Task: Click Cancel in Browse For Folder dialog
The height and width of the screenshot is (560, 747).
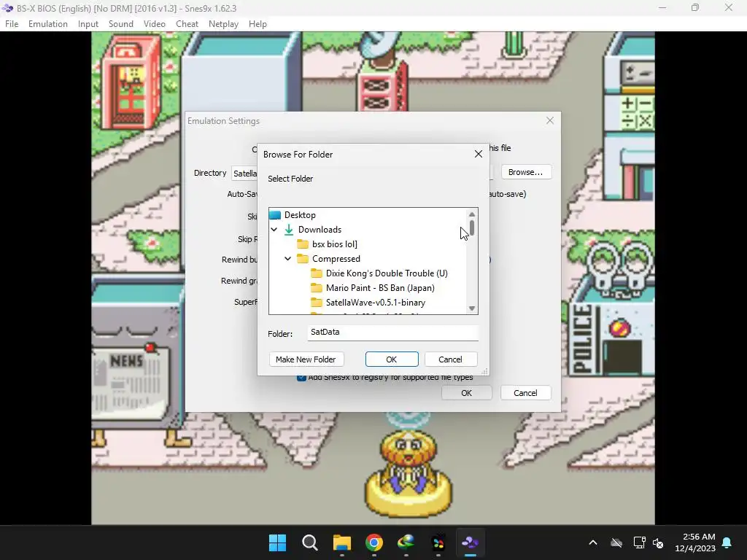Action: [x=450, y=359]
